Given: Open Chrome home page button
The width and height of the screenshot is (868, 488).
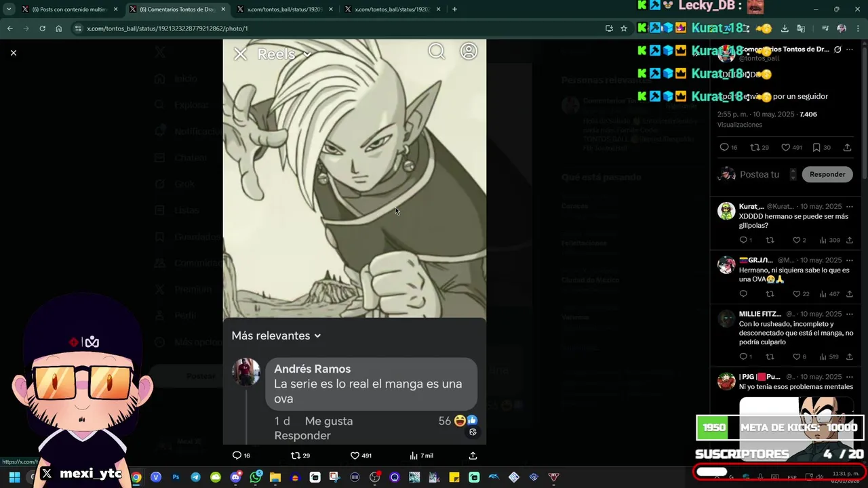Looking at the screenshot, I should 59,28.
